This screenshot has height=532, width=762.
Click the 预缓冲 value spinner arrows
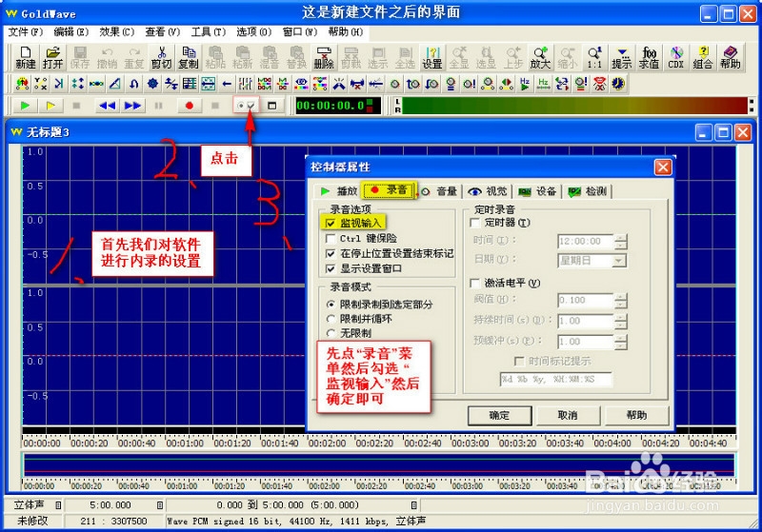coord(621,342)
